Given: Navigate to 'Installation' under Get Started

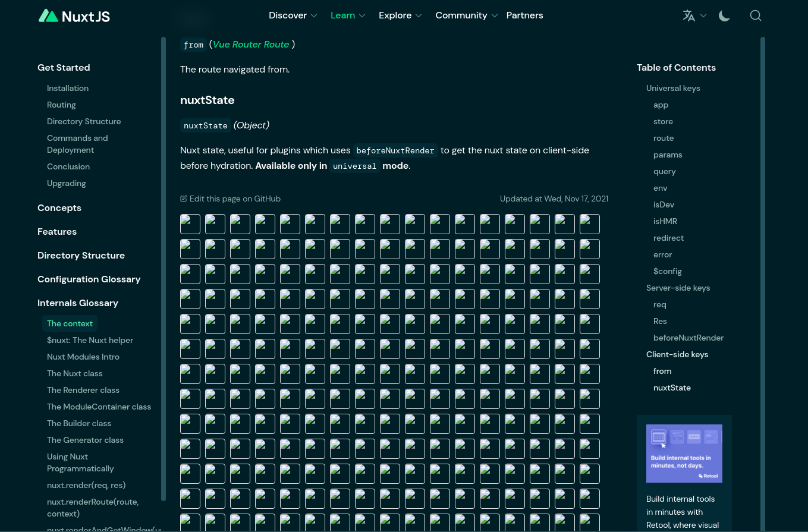Looking at the screenshot, I should tap(67, 88).
